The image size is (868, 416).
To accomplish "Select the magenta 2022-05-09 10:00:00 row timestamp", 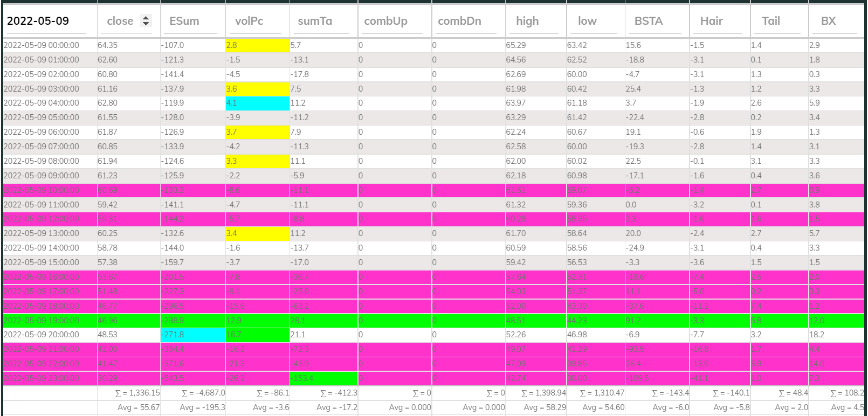I will [x=42, y=190].
